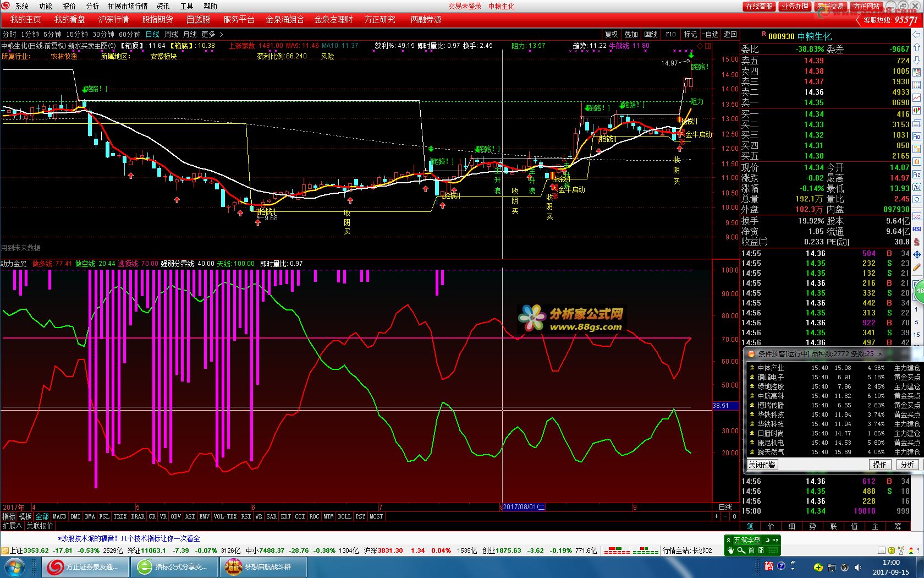Screen dimensions: 924x578
Task: Click 在线客服 button at top
Action: click(759, 6)
